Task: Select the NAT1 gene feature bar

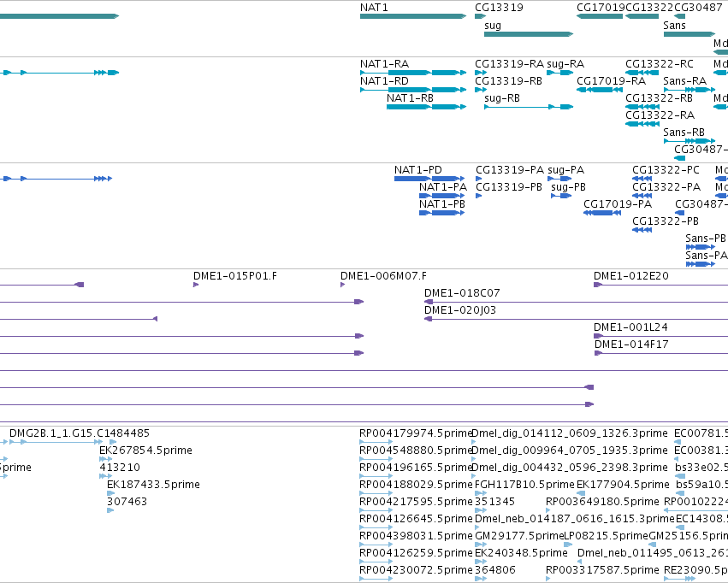Action: [413, 16]
